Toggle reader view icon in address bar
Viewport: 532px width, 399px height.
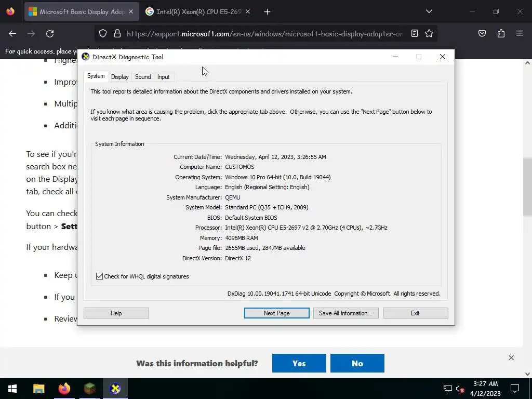[414, 33]
